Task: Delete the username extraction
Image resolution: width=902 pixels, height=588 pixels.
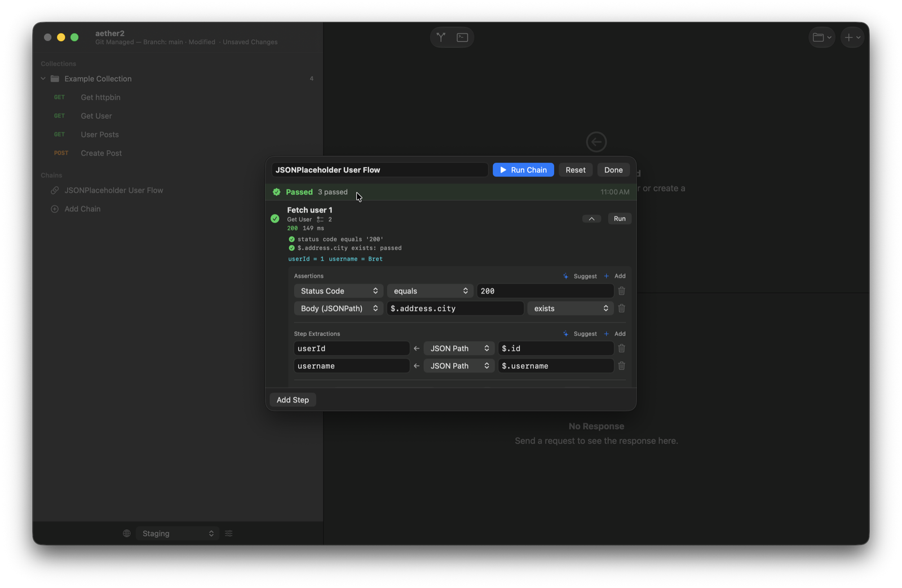Action: pos(621,366)
